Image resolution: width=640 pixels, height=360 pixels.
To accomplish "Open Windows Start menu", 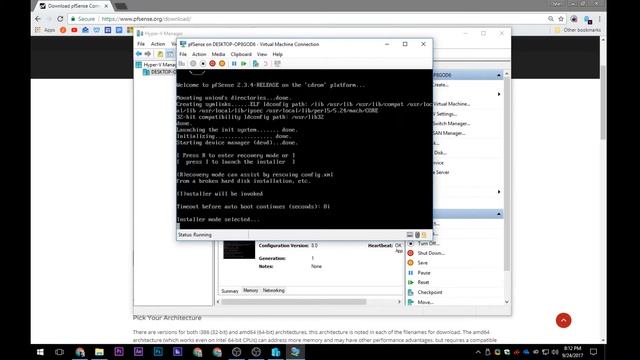I will (x=40, y=352).
